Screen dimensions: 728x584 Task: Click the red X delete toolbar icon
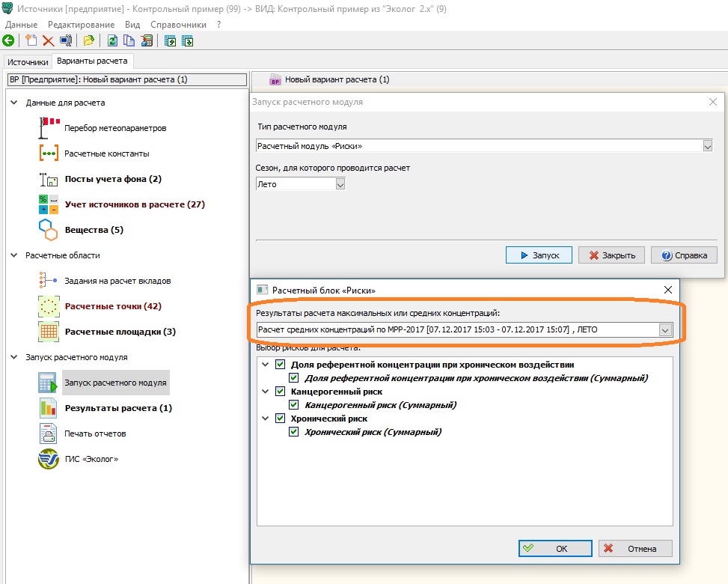48,41
